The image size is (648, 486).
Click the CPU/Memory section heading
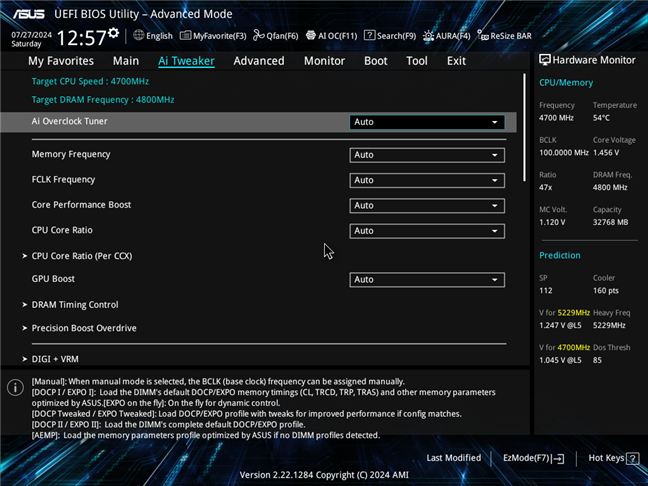(566, 83)
